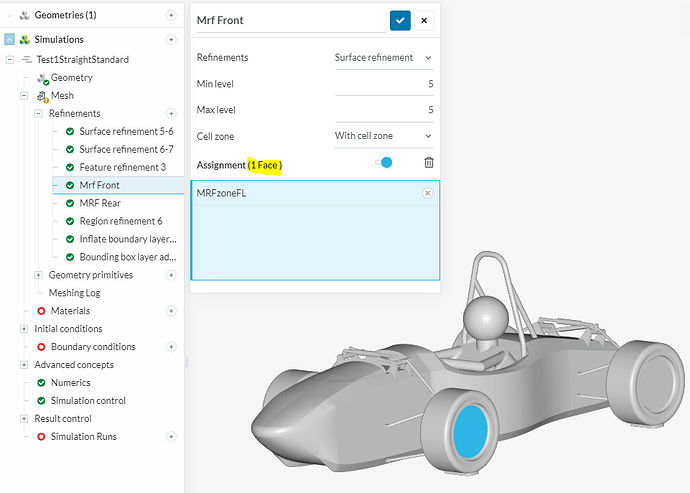Screen dimensions: 690x493
Task: Create a new simulation run with the plus icon
Action: point(171,437)
